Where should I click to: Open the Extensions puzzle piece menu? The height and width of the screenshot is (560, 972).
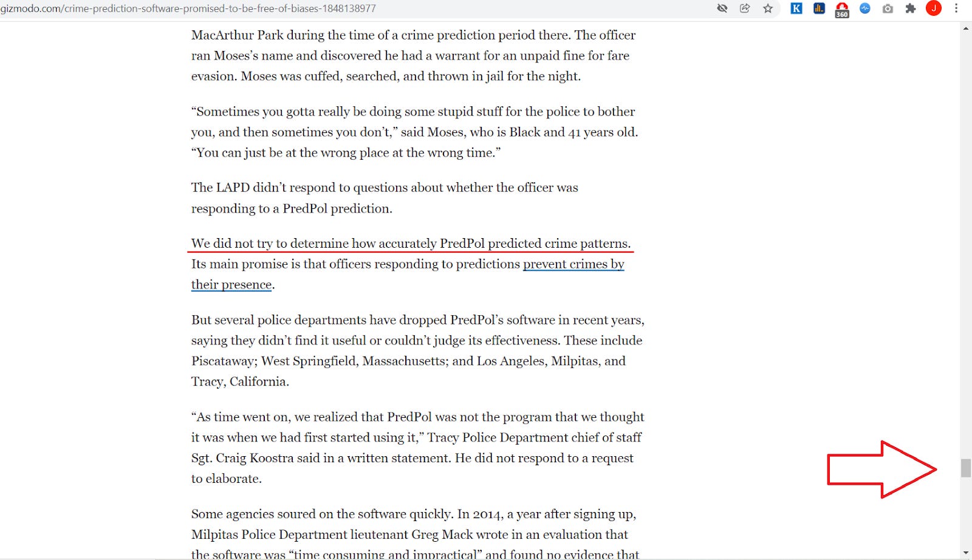[910, 9]
